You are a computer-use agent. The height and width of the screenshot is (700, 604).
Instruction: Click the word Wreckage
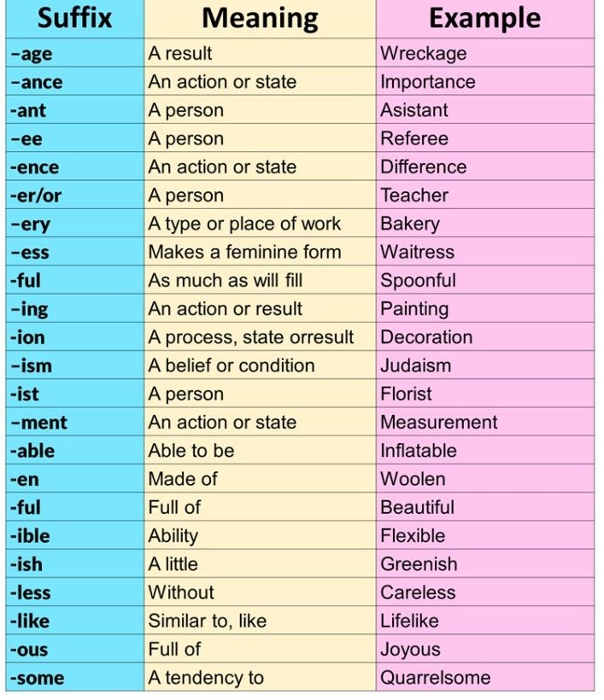(423, 54)
